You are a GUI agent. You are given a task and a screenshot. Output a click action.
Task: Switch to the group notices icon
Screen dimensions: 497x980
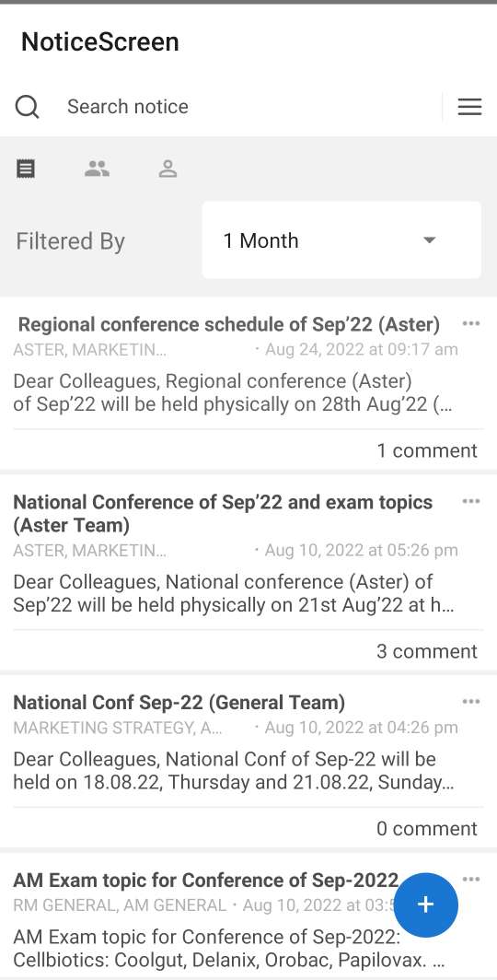click(x=97, y=169)
